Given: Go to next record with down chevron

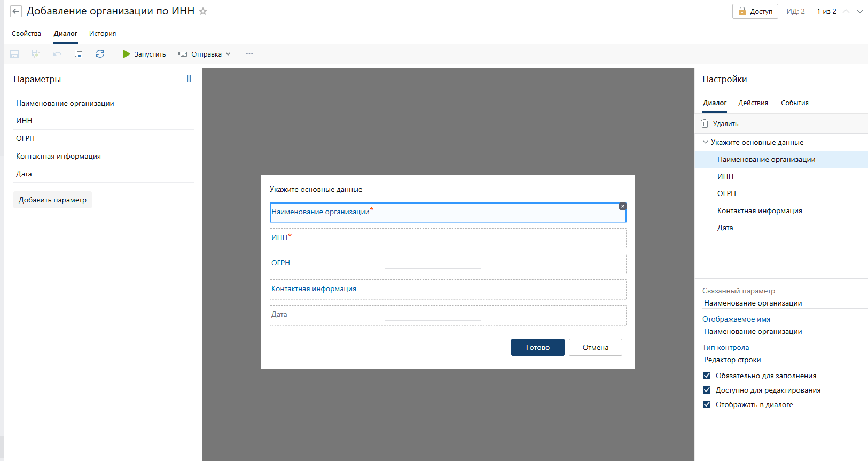Looking at the screenshot, I should 860,11.
